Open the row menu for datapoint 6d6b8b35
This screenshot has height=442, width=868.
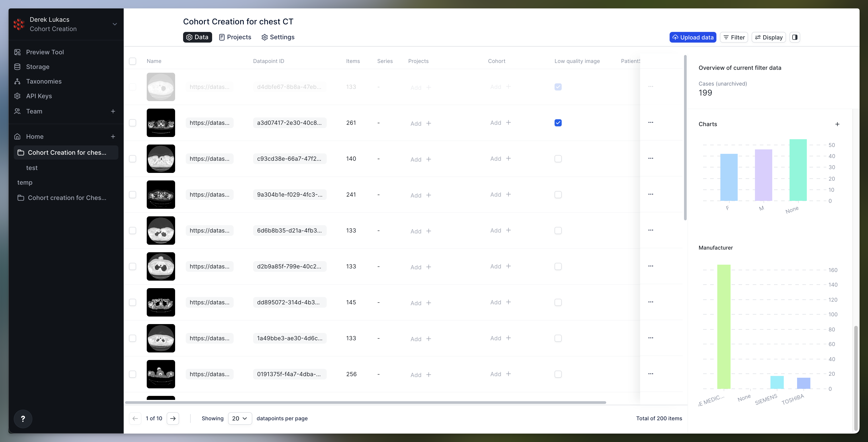pos(651,230)
